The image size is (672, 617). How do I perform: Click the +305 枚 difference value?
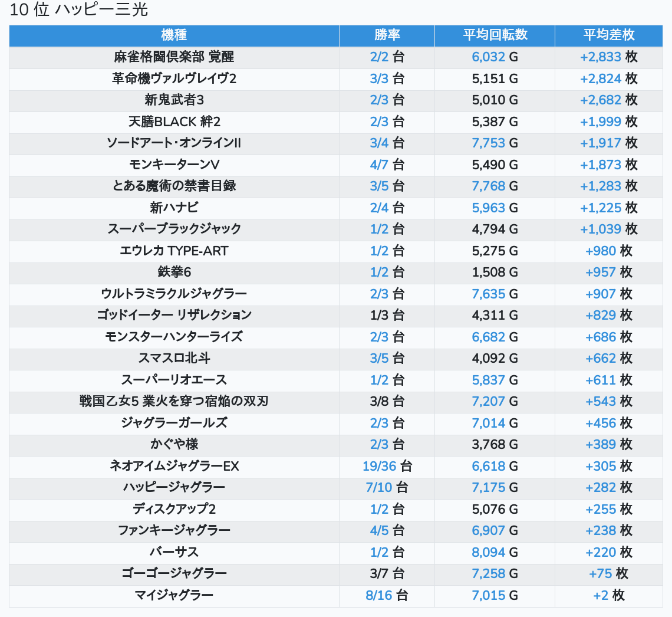(x=608, y=467)
